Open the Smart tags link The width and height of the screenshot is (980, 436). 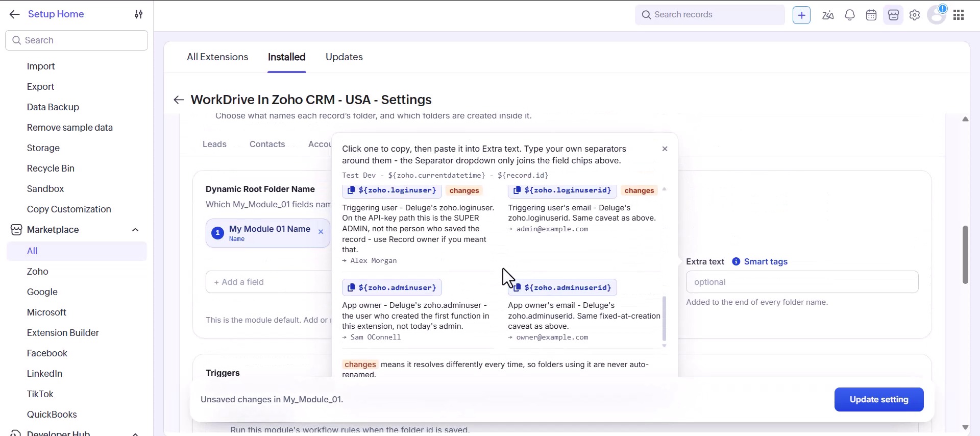(766, 261)
